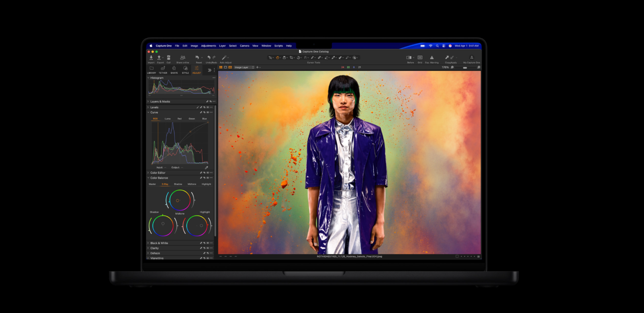Switch to the Luma curve tab
Screen dimensions: 644x313
point(167,119)
